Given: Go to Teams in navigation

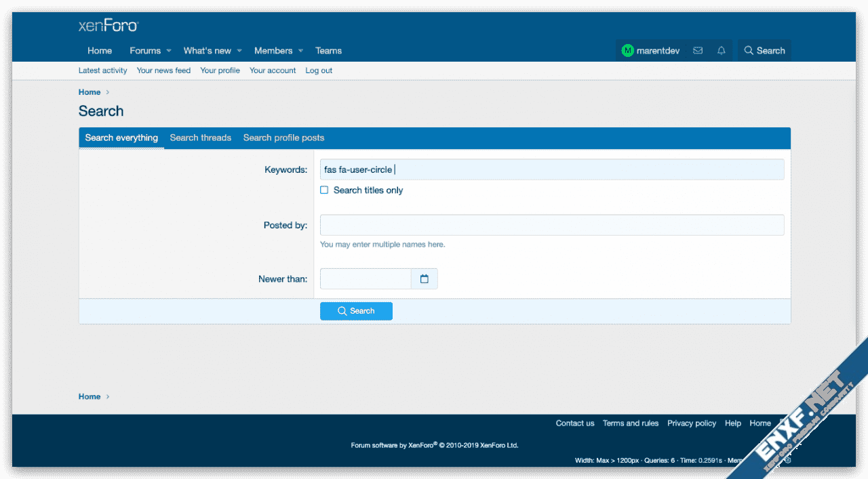Looking at the screenshot, I should coord(328,51).
